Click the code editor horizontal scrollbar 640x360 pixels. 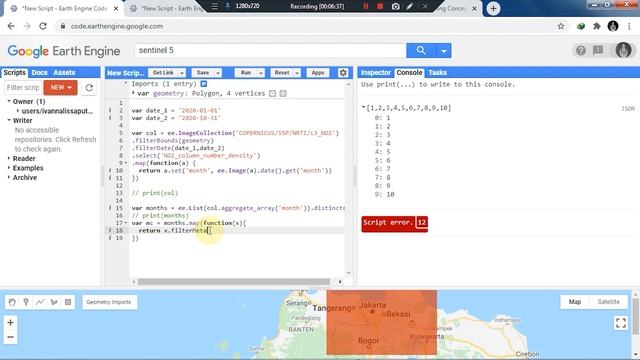[x=233, y=282]
